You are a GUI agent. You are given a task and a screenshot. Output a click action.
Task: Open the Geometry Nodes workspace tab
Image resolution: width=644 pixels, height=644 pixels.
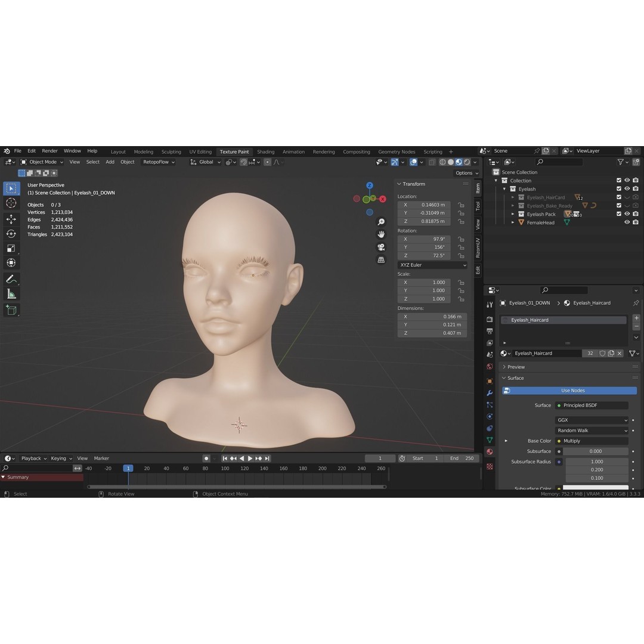pos(397,151)
